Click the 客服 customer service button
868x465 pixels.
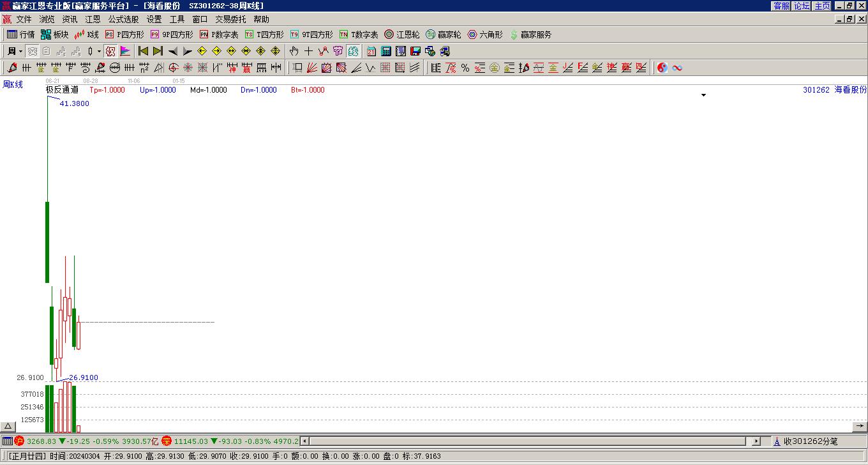click(x=781, y=6)
